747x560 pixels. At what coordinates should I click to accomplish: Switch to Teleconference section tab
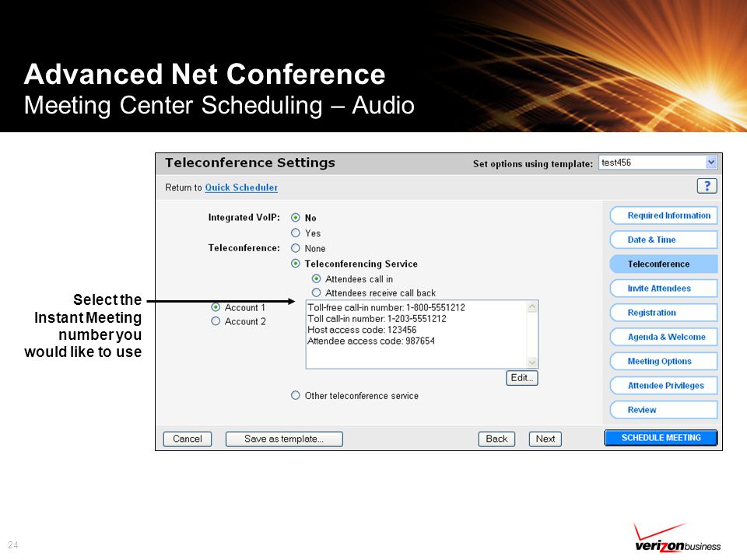click(664, 264)
